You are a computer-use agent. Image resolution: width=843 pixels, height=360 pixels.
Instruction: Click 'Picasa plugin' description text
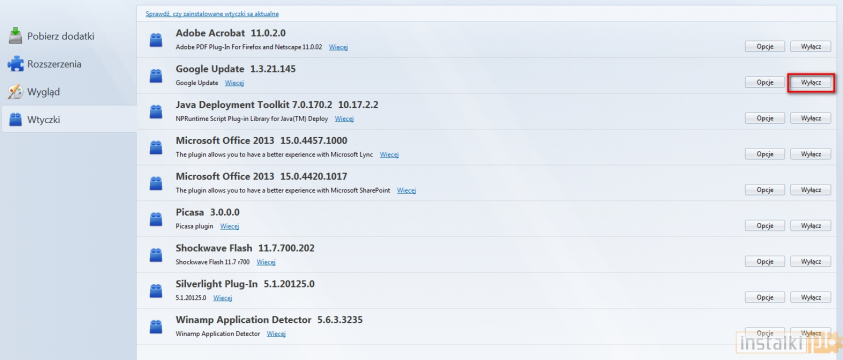(195, 226)
